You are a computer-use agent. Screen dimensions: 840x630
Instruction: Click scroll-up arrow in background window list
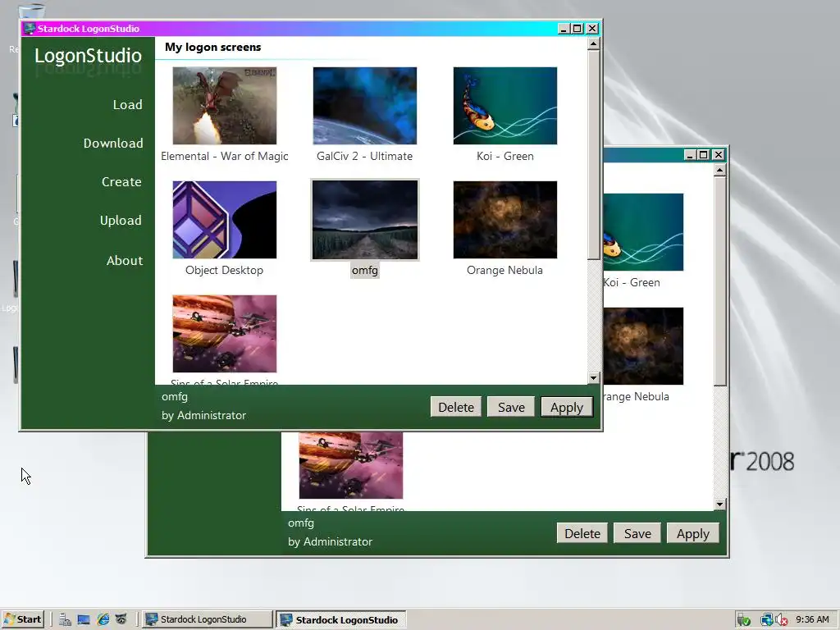pos(719,171)
